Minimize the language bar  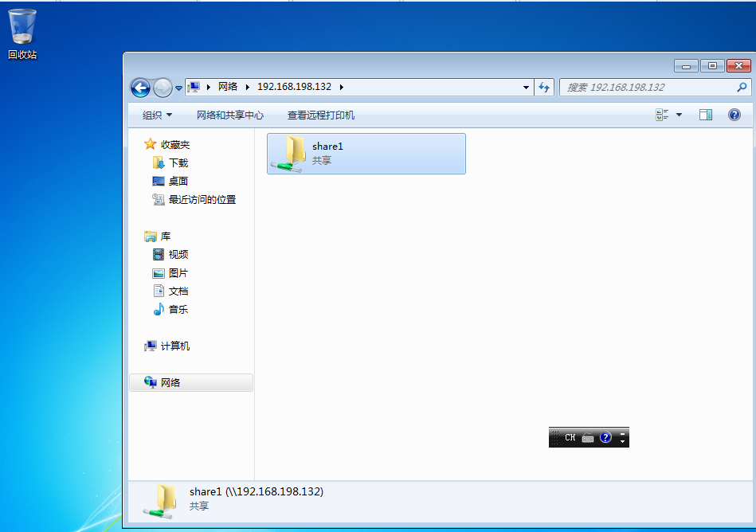coord(622,434)
